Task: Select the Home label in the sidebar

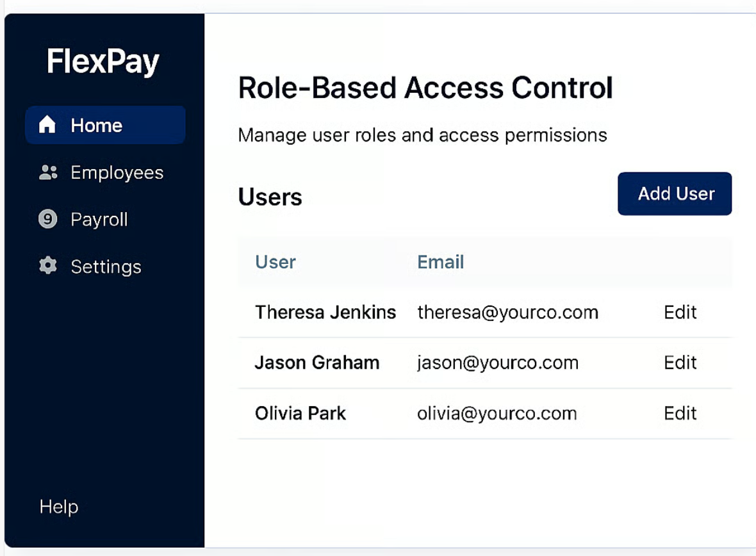Action: click(96, 126)
